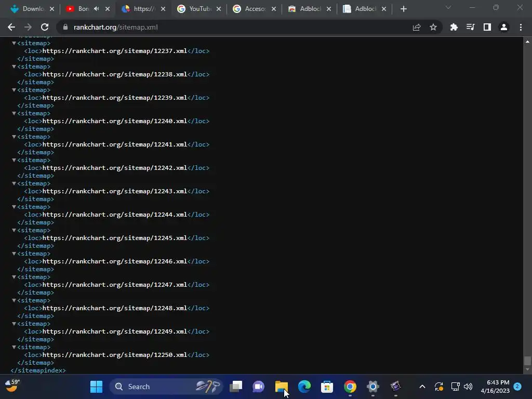Click scrollbar down arrow
The height and width of the screenshot is (399, 532).
[527, 369]
